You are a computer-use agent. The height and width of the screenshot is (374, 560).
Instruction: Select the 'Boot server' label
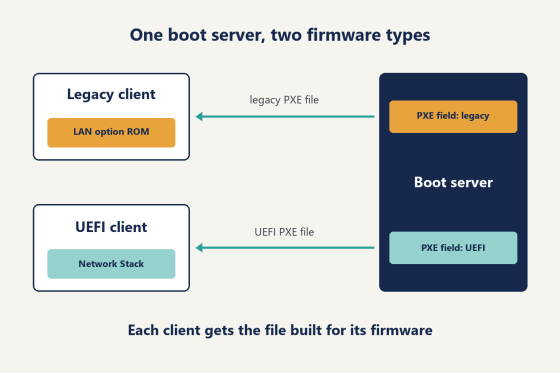453,183
